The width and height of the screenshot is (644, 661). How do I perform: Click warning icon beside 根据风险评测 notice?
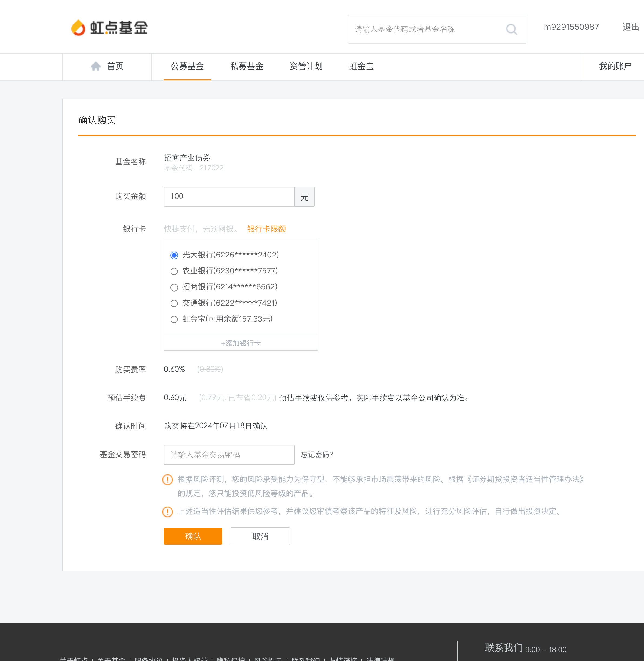(167, 480)
